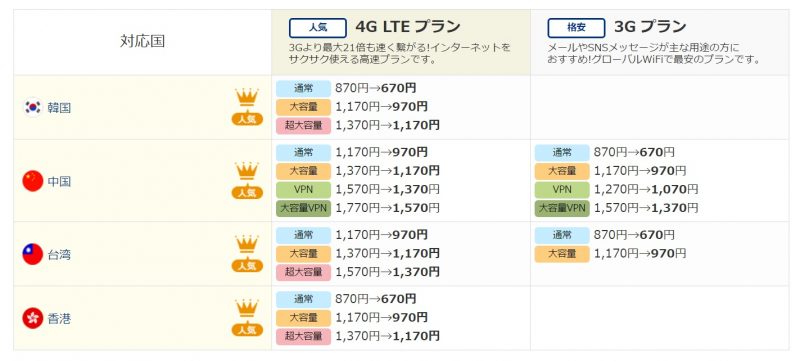Image resolution: width=800 pixels, height=361 pixels.
Task: Choose 台湾 3G 大容量 plan label
Action: [562, 254]
